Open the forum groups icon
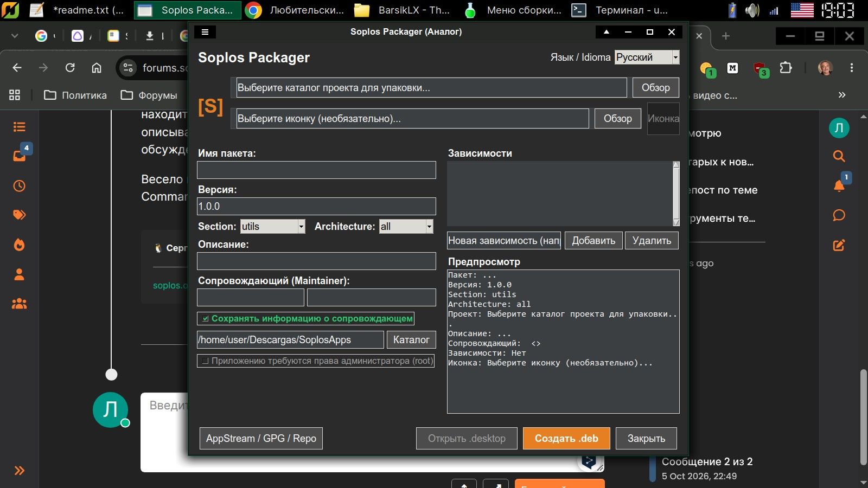The height and width of the screenshot is (488, 868). coord(19,304)
